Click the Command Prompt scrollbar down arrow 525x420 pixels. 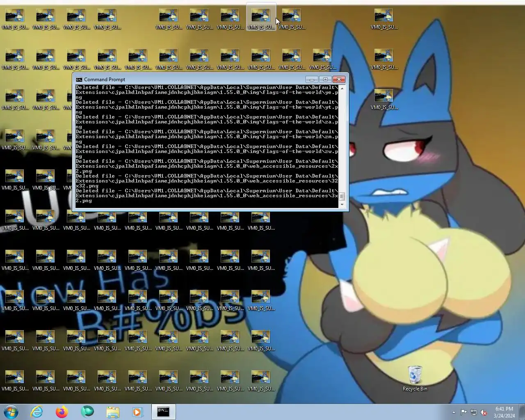pos(342,204)
